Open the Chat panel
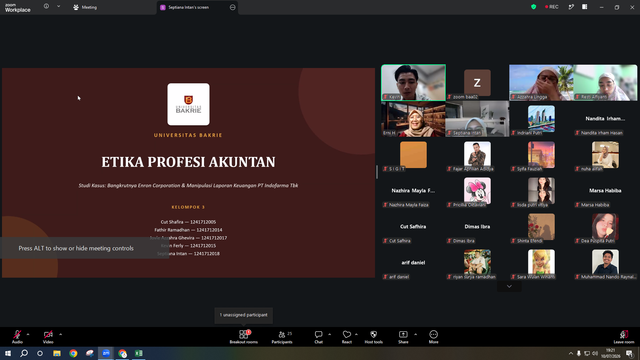This screenshot has height=360, width=640. tap(318, 337)
